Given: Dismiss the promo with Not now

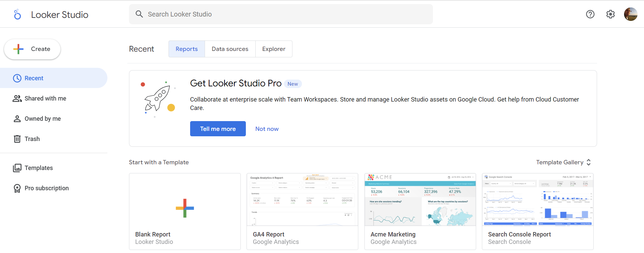Looking at the screenshot, I should [x=267, y=129].
